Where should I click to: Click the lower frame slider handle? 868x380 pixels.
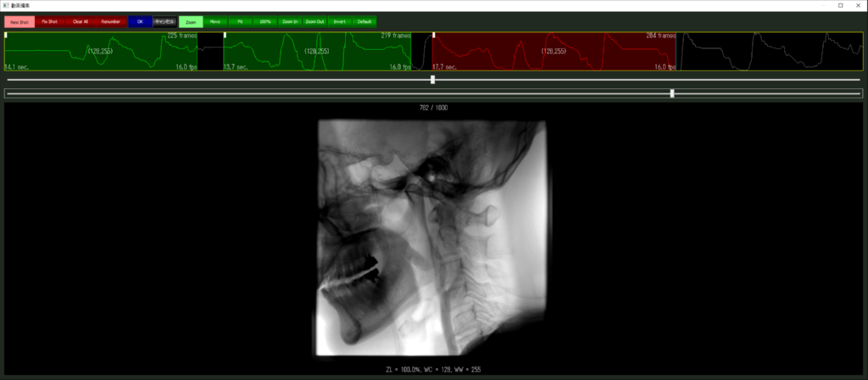672,93
